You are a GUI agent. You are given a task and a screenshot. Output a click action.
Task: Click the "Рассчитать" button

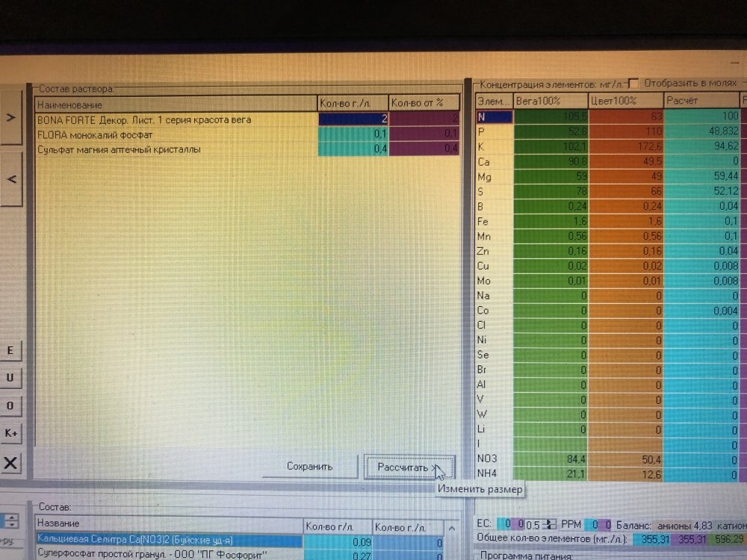[407, 467]
